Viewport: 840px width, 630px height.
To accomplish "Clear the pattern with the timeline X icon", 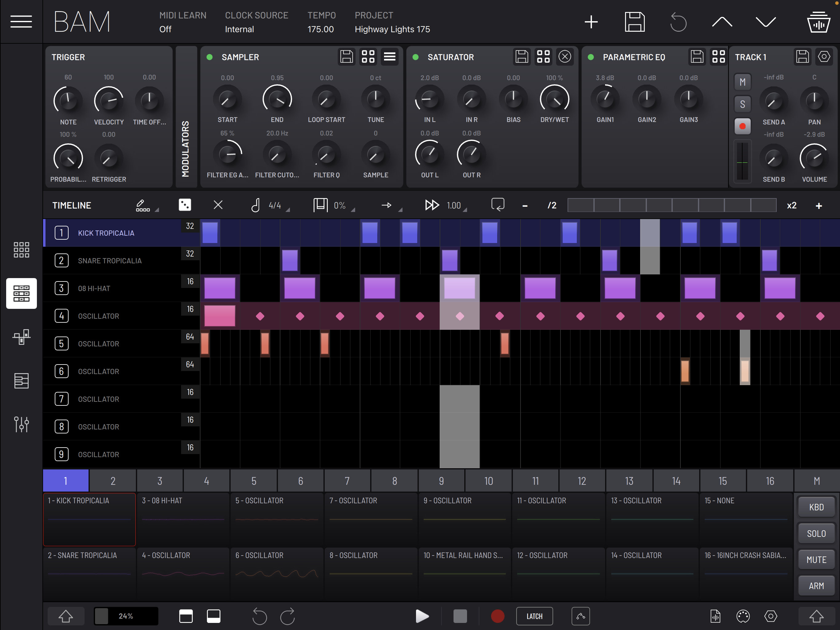I will coord(218,205).
